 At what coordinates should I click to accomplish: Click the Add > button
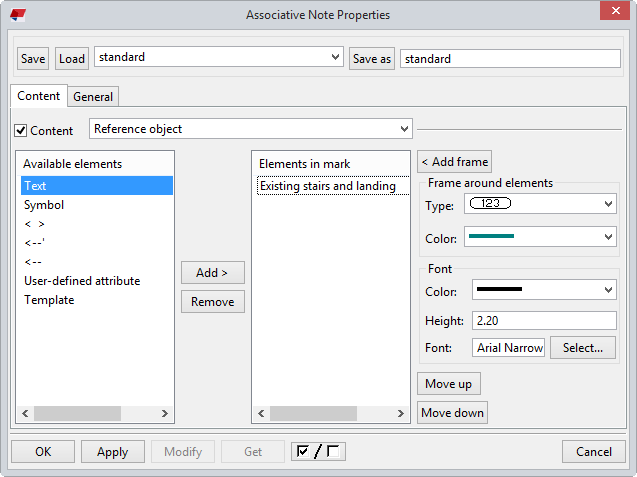tap(212, 273)
